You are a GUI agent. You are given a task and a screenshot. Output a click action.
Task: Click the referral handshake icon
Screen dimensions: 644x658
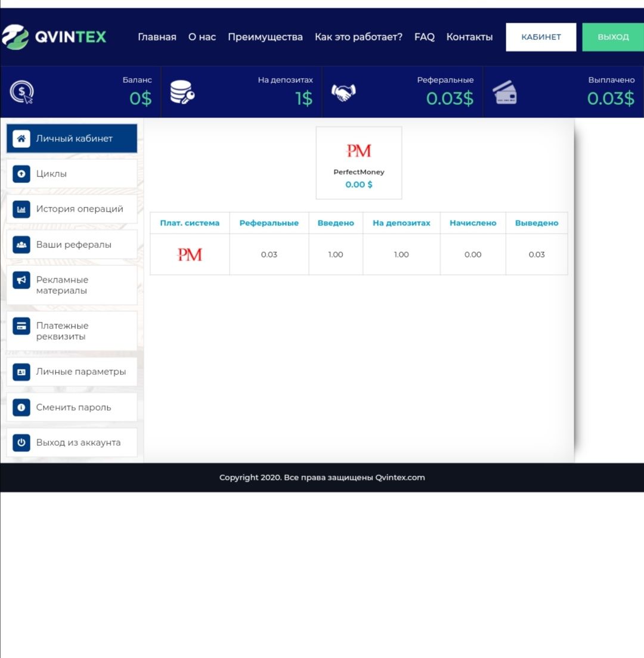(x=343, y=92)
